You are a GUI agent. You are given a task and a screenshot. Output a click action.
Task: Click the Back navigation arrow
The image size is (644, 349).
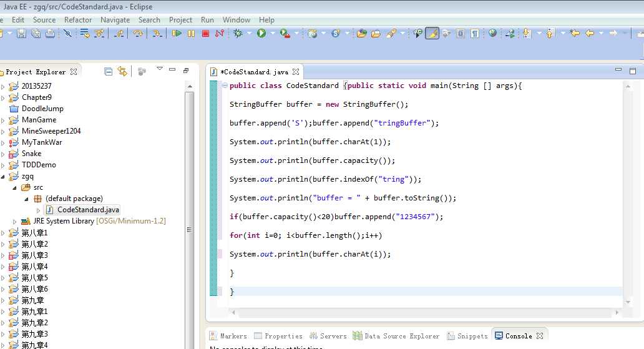[x=590, y=33]
